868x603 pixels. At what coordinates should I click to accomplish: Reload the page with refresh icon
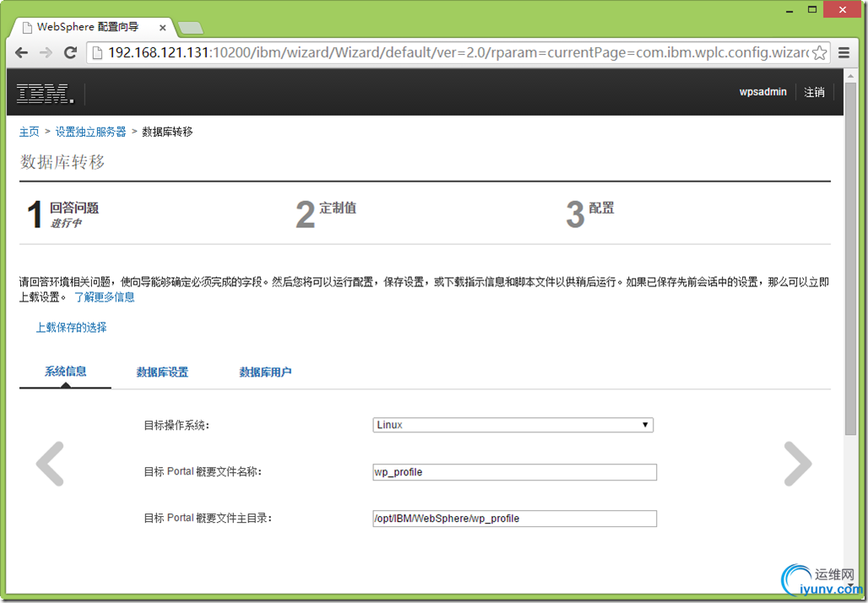pos(70,52)
